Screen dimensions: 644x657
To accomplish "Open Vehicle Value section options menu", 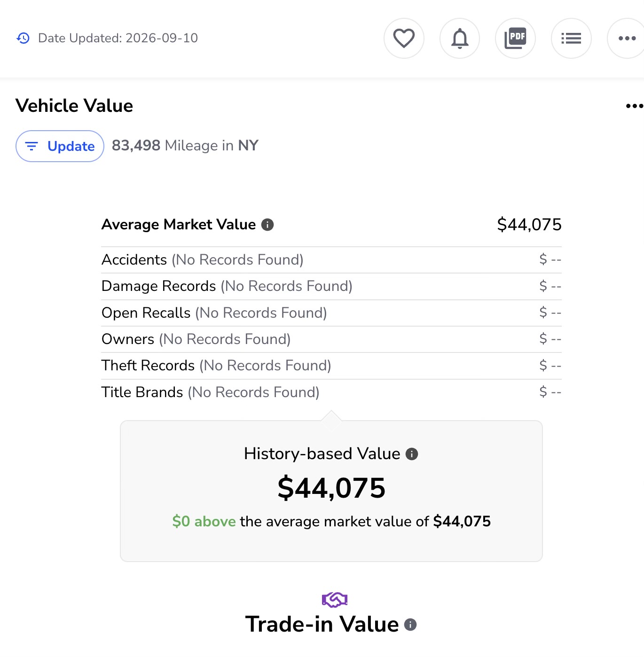I will [x=634, y=106].
